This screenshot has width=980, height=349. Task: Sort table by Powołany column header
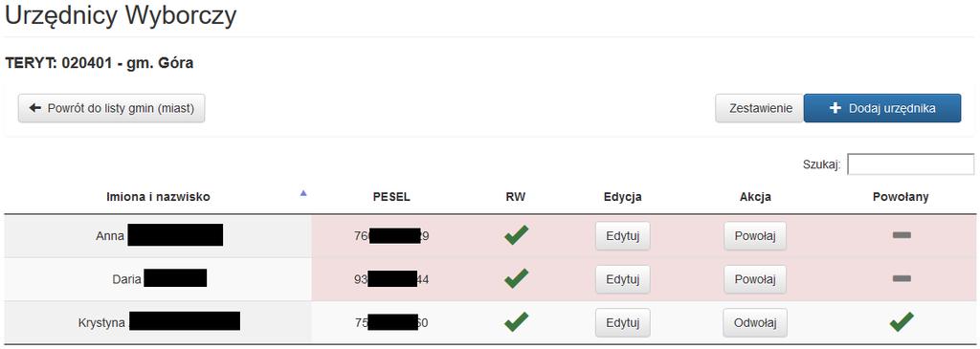coord(901,197)
